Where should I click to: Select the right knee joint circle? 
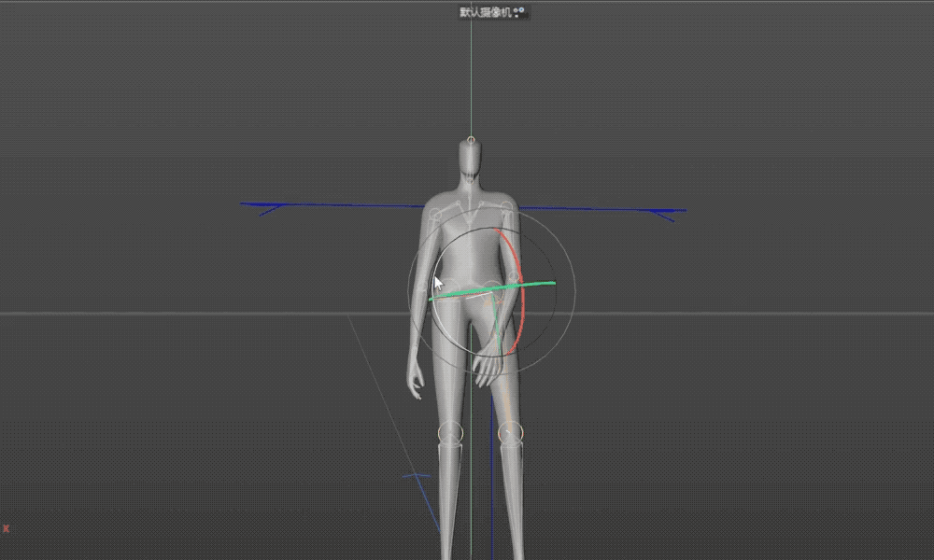click(509, 432)
